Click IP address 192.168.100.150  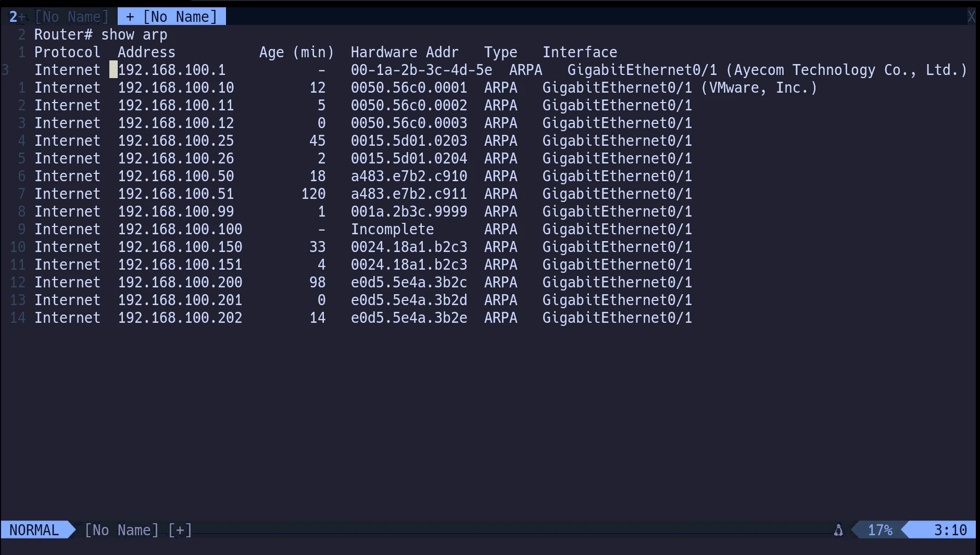tap(180, 247)
